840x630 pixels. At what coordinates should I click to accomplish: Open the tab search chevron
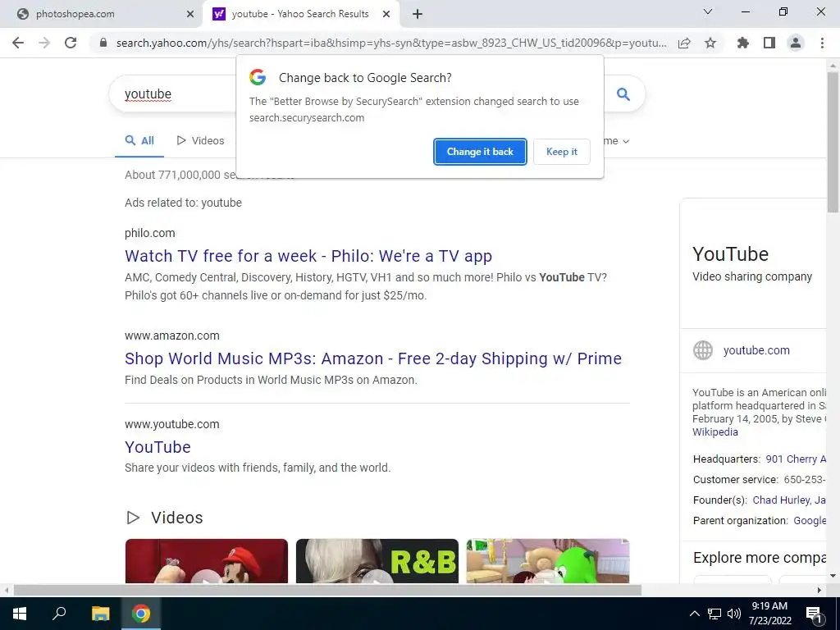[x=708, y=11]
